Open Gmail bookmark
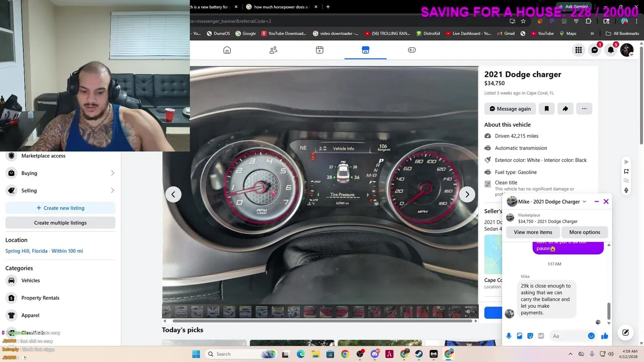644x362 pixels. tap(506, 34)
